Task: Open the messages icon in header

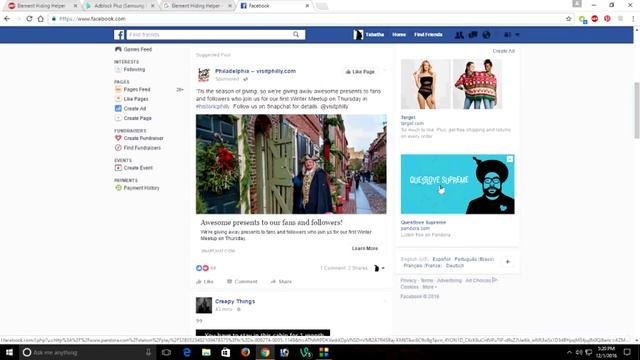Action: [x=473, y=35]
